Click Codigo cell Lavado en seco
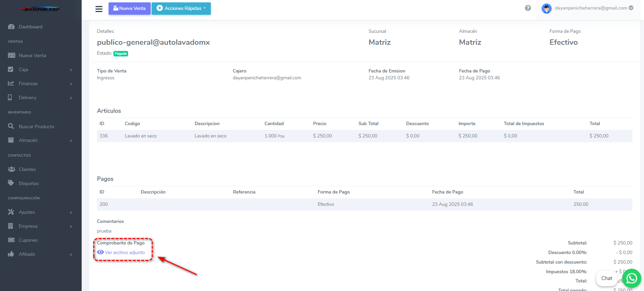The height and width of the screenshot is (291, 644). [x=141, y=136]
